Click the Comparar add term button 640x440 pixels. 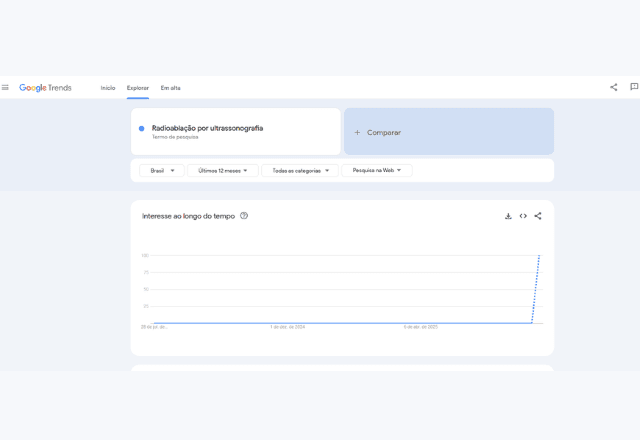pyautogui.click(x=449, y=131)
